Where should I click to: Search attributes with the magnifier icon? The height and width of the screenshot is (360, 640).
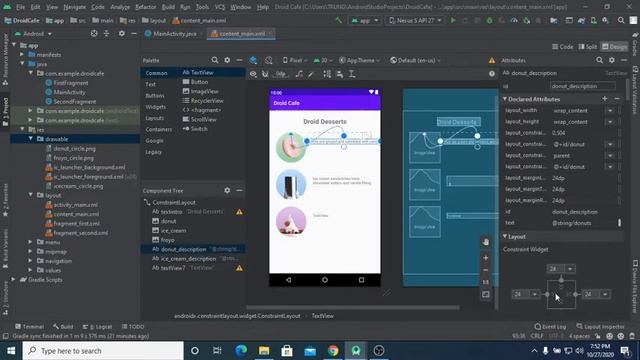point(599,60)
